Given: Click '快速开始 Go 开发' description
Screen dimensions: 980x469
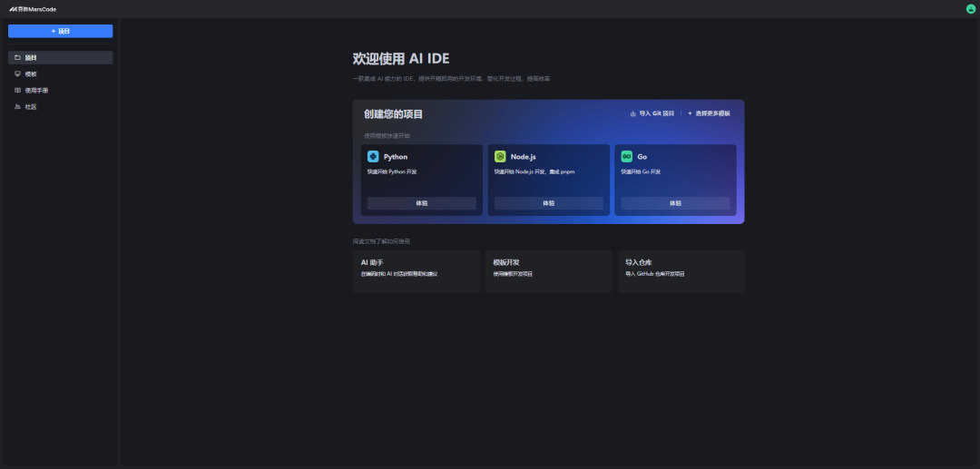Looking at the screenshot, I should pyautogui.click(x=641, y=171).
